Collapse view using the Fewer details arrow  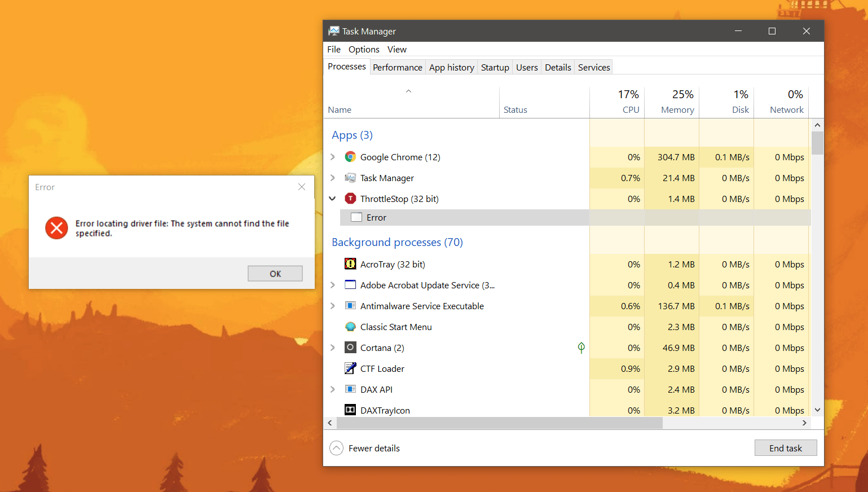(336, 448)
